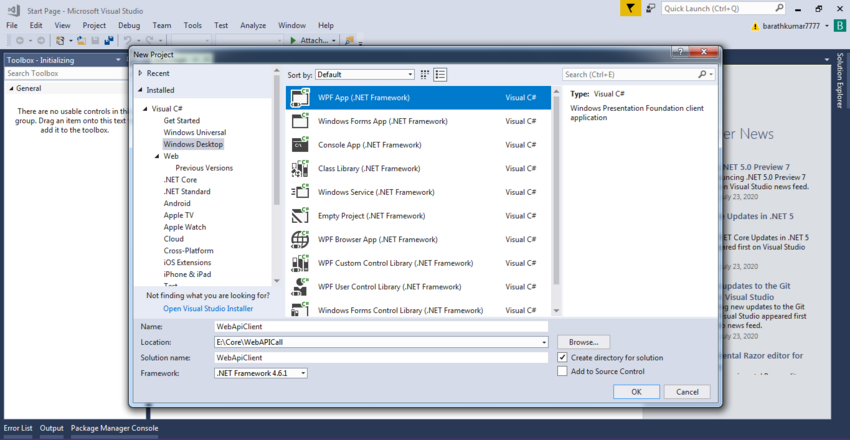Open the .NET Framework version dropdown
This screenshot has height=440, width=850.
[x=260, y=373]
